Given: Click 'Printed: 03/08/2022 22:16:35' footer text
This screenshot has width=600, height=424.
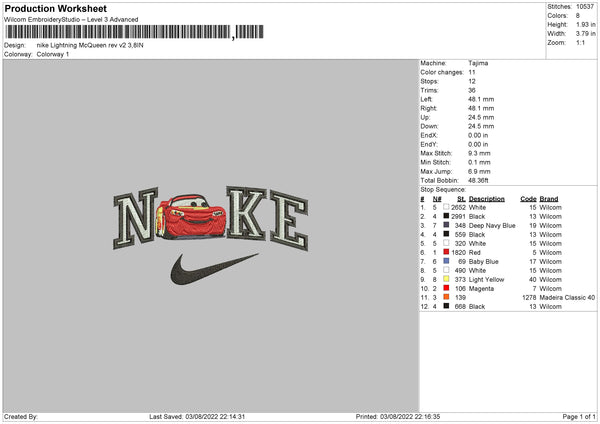Looking at the screenshot, I should pos(398,416).
